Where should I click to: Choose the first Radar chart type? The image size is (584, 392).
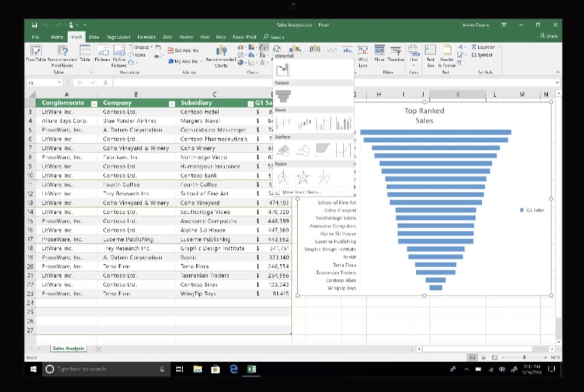pyautogui.click(x=283, y=177)
